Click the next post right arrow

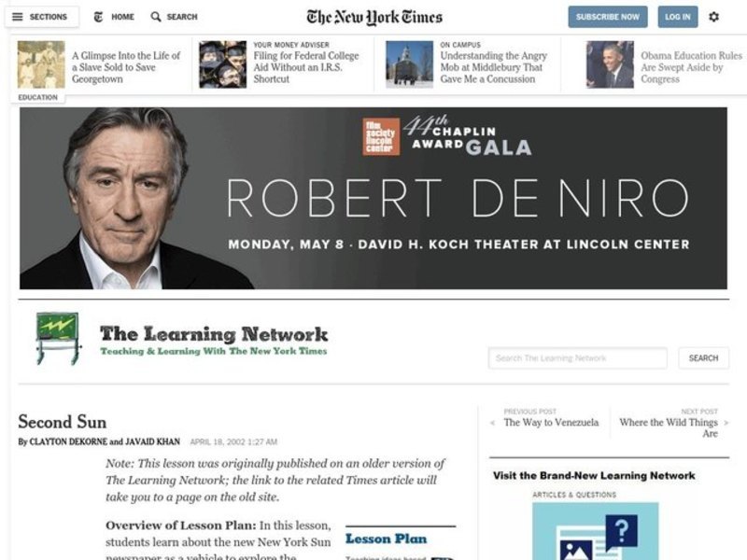(x=726, y=423)
